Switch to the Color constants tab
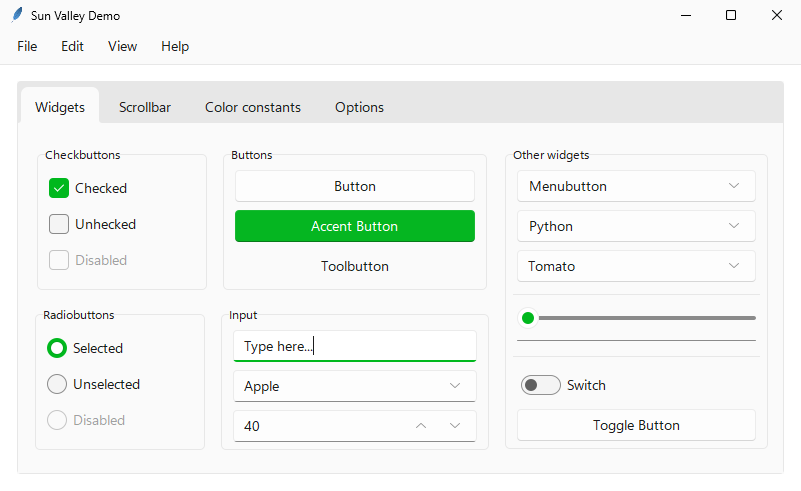Image resolution: width=801 pixels, height=491 pixels. 253,107
